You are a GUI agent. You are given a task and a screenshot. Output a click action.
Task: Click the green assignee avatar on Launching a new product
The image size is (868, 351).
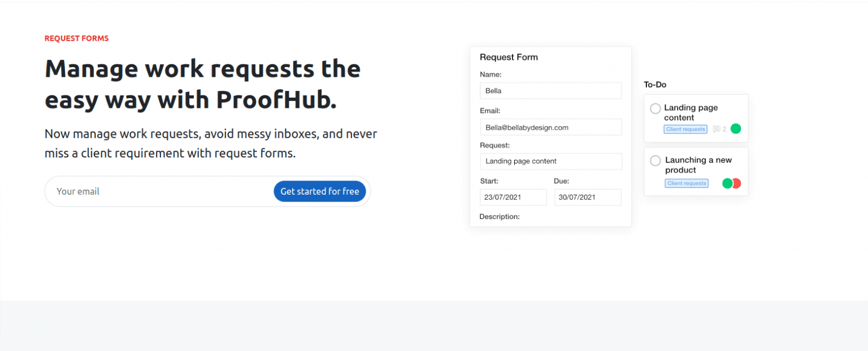click(x=728, y=183)
